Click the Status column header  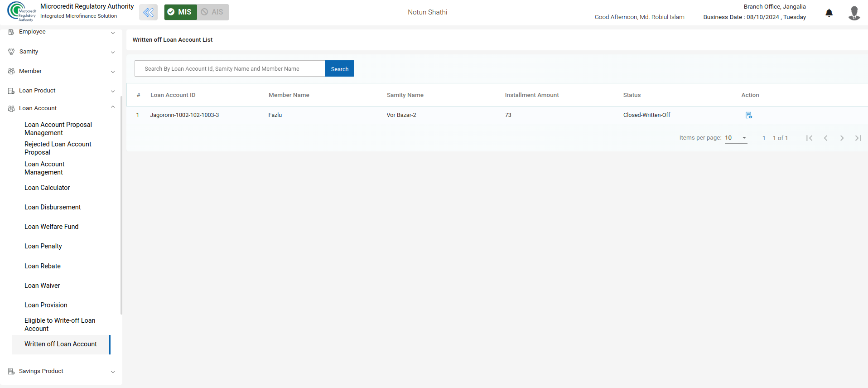(x=632, y=95)
